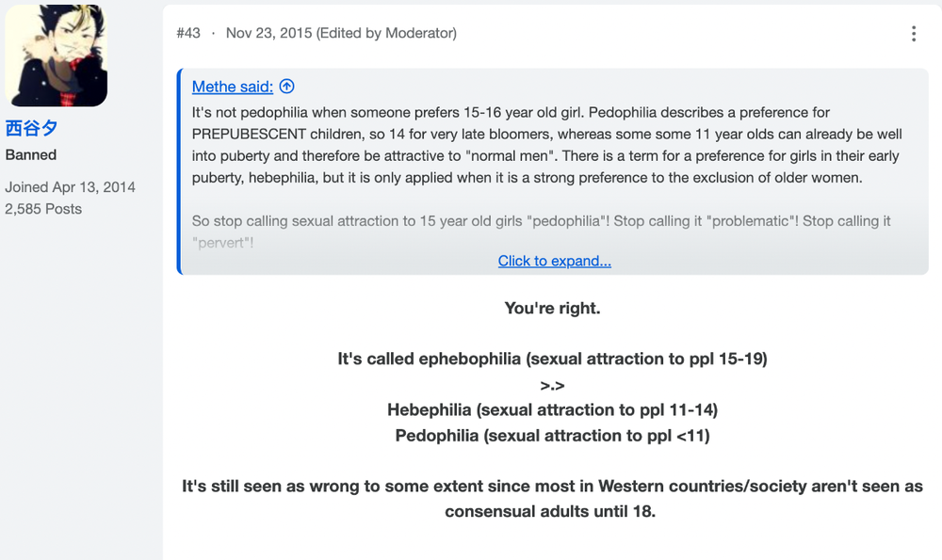Click the "Edited by Moderator" note
This screenshot has height=560, width=942.
point(386,33)
